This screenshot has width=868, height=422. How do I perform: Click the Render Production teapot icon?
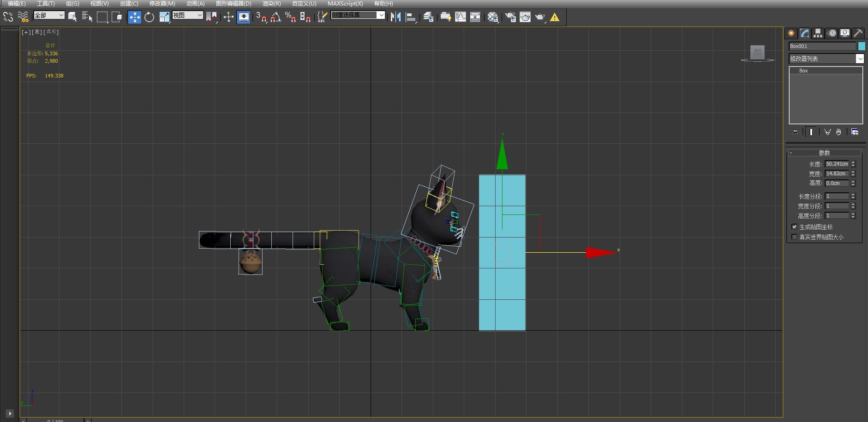(x=540, y=17)
